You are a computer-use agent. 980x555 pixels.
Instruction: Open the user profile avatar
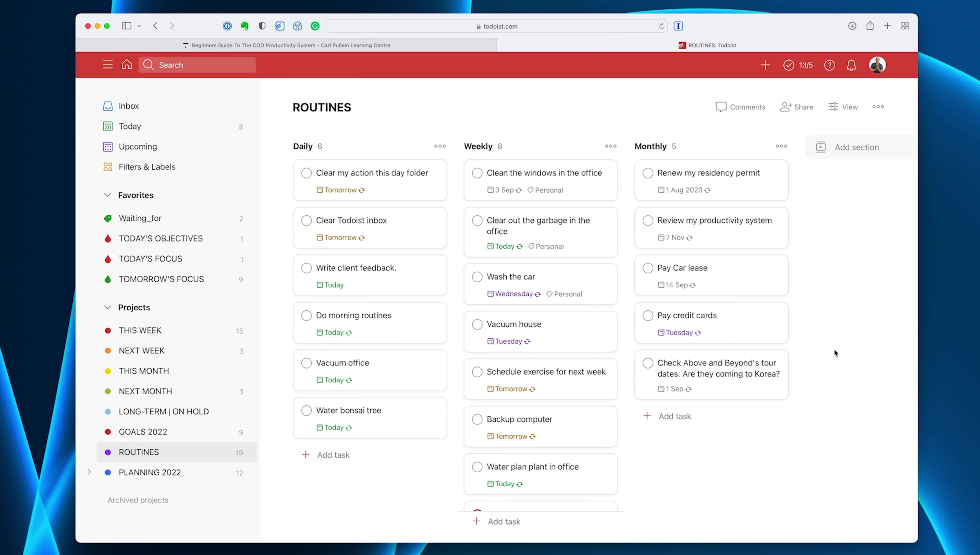(877, 65)
